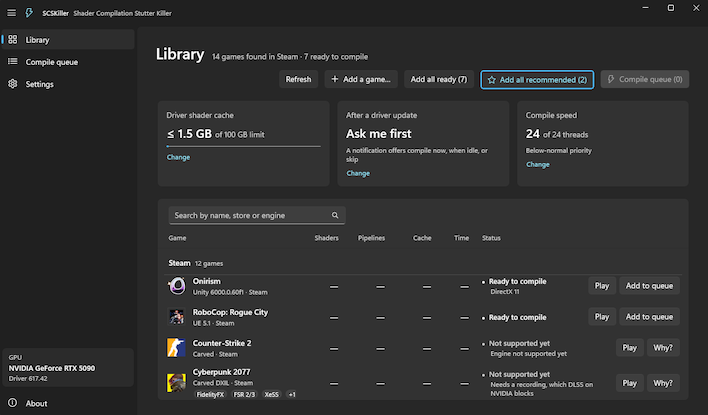
Task: Play Cyberpunk 2077
Action: pos(629,383)
